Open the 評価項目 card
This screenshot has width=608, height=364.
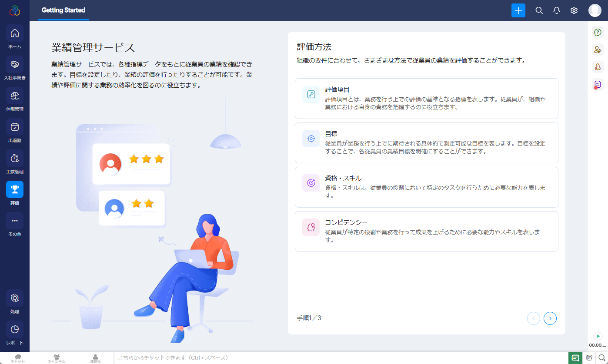(x=426, y=99)
